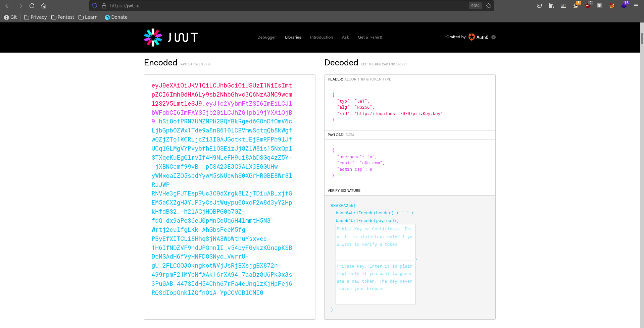Open the Pentest bookmarks folder

click(63, 17)
